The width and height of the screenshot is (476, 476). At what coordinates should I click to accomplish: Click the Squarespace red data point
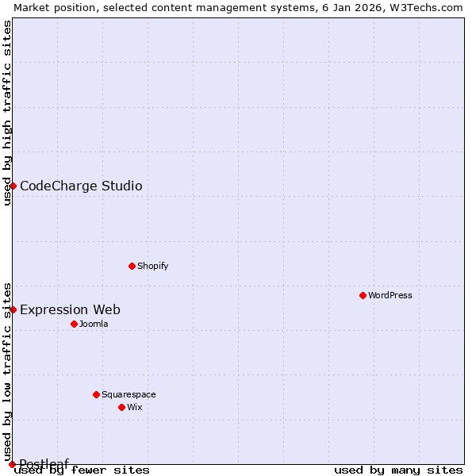point(96,394)
